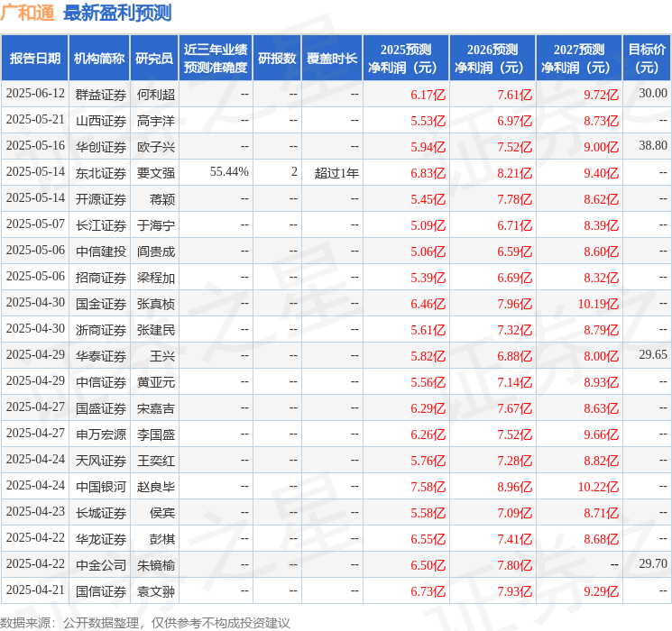This screenshot has height=631, width=672.
Task: Click coverage duration 超过1年
Action: coord(336,173)
